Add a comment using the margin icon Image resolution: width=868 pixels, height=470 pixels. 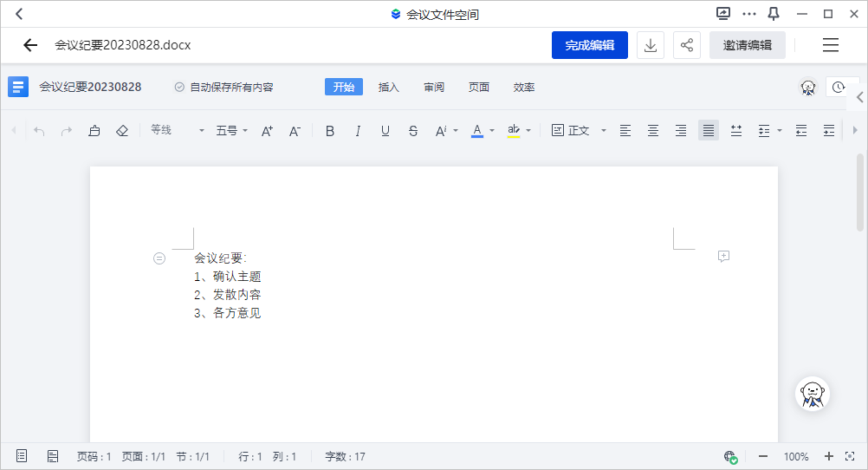(723, 256)
